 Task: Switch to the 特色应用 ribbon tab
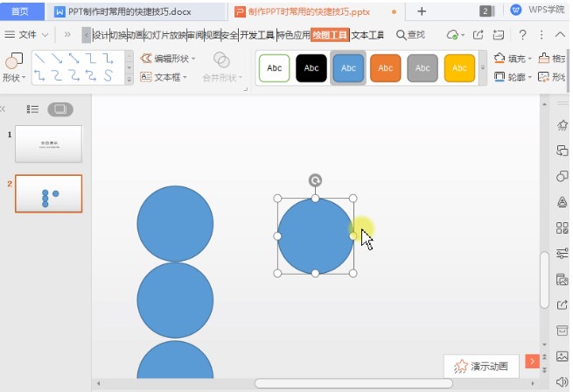(293, 35)
